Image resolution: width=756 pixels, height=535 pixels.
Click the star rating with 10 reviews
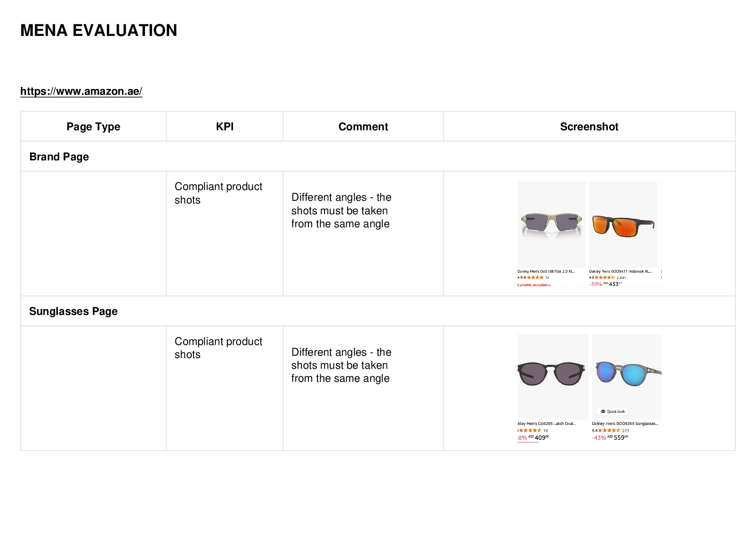[533, 430]
